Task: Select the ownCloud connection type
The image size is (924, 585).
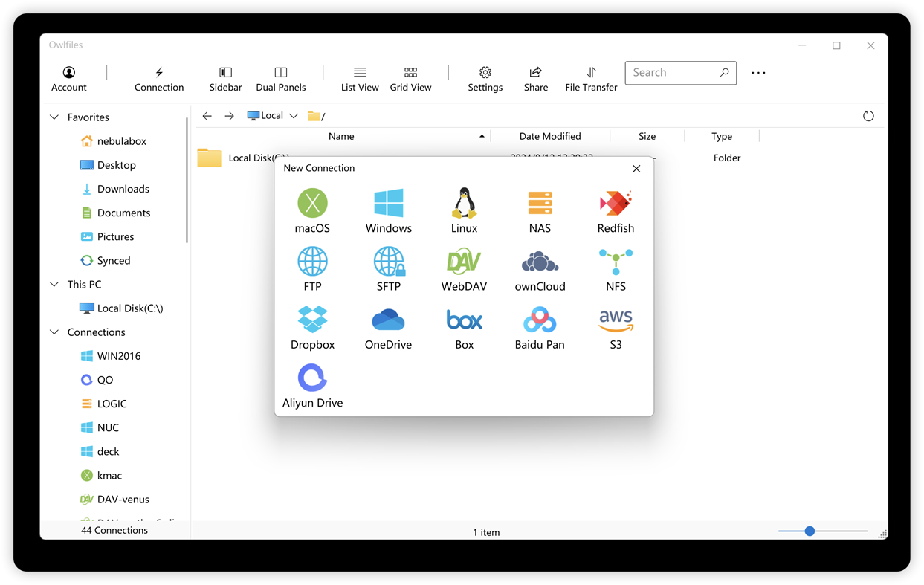Action: pos(540,269)
